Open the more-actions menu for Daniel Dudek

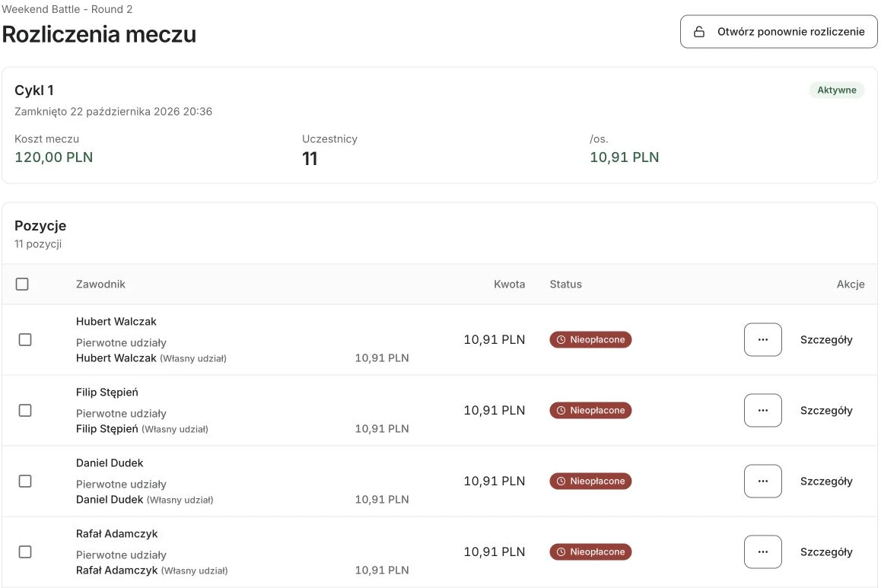pos(763,482)
